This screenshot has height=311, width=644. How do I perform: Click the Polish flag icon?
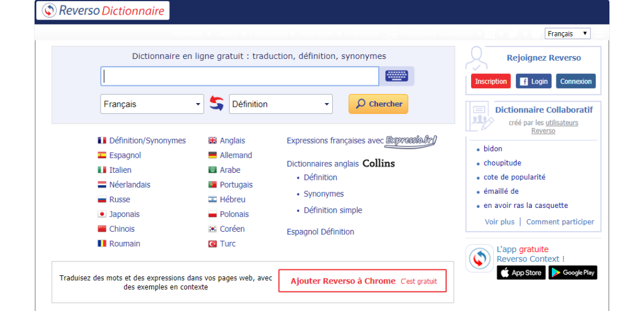click(212, 214)
